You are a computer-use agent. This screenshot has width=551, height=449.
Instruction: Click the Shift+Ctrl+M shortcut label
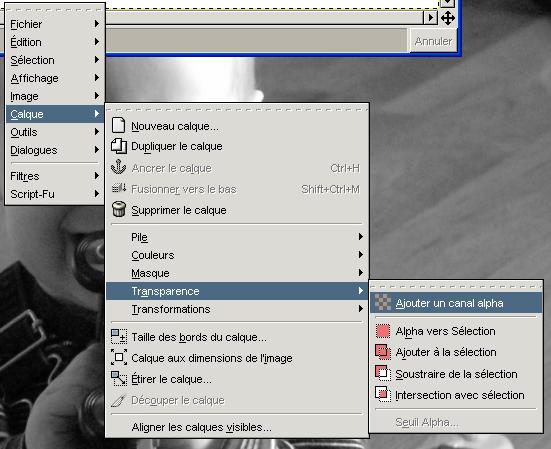(x=330, y=189)
